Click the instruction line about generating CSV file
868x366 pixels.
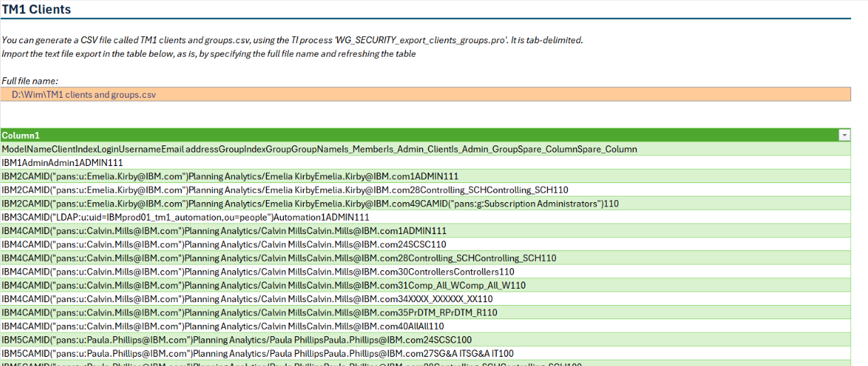pos(292,40)
